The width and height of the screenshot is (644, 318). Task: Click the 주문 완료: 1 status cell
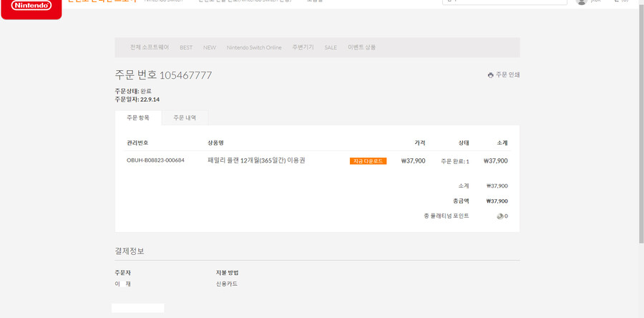(x=455, y=161)
